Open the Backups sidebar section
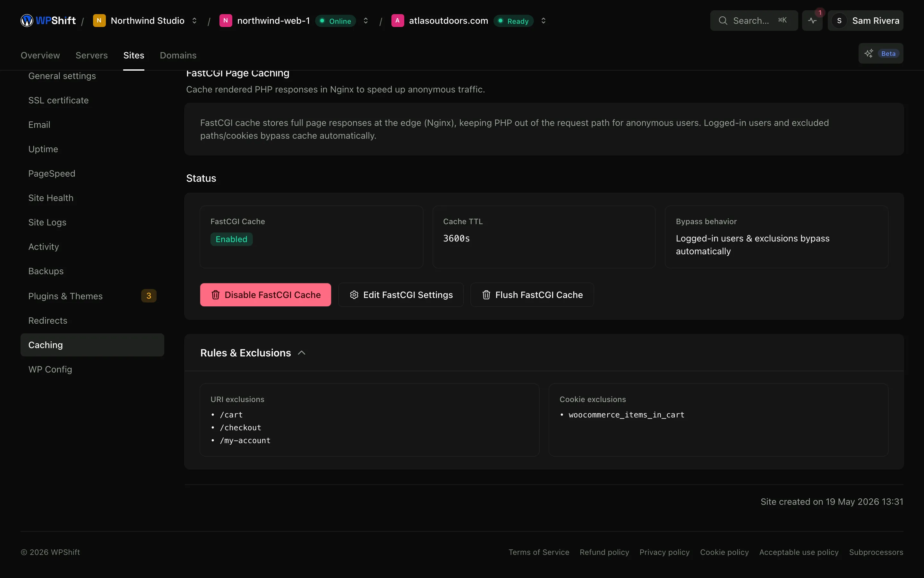Image resolution: width=924 pixels, height=578 pixels. pyautogui.click(x=92, y=272)
